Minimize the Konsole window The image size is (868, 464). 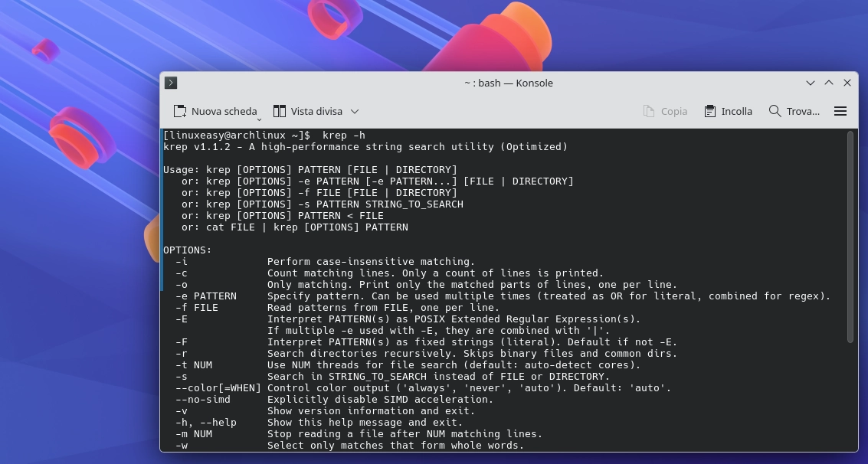810,83
